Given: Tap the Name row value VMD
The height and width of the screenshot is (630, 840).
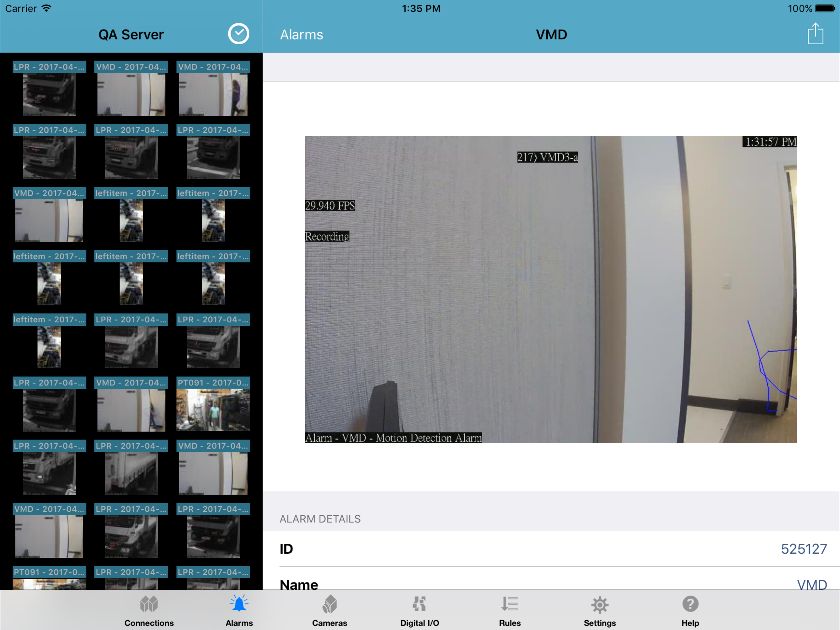Looking at the screenshot, I should coord(812,584).
